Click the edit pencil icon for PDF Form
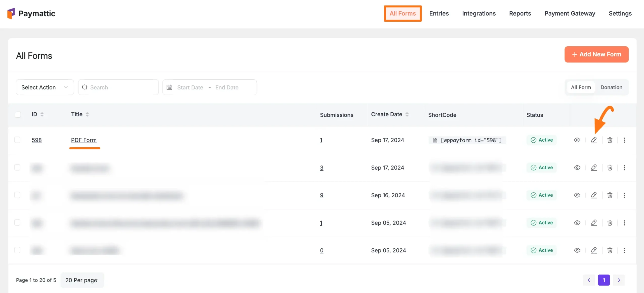The height and width of the screenshot is (293, 644). pos(594,140)
